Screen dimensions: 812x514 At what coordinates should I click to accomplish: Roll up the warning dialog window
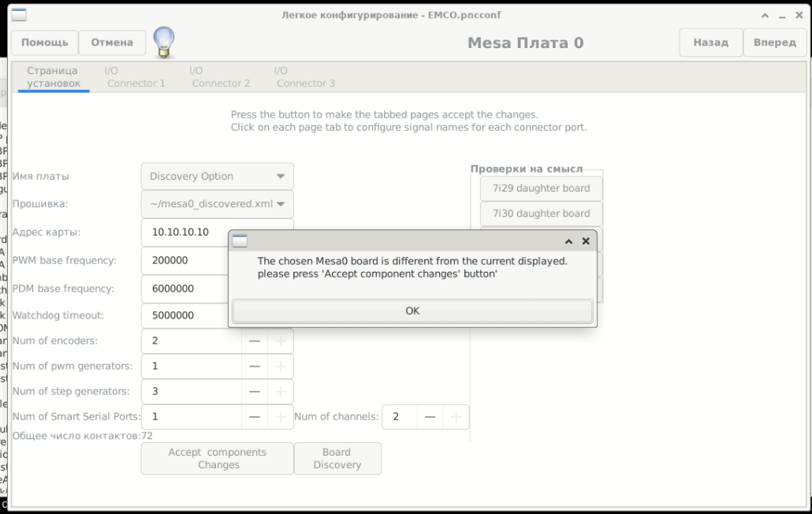pos(568,241)
